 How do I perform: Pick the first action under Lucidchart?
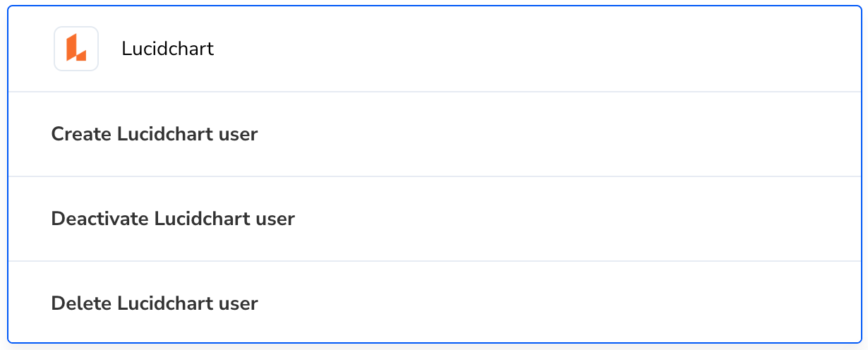click(434, 134)
